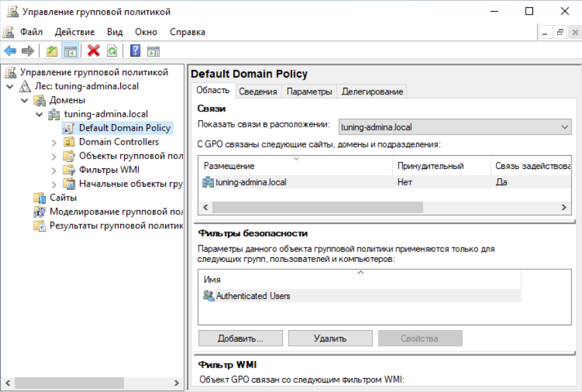
Task: Expand the Фильтры WMI node
Action: tap(54, 170)
